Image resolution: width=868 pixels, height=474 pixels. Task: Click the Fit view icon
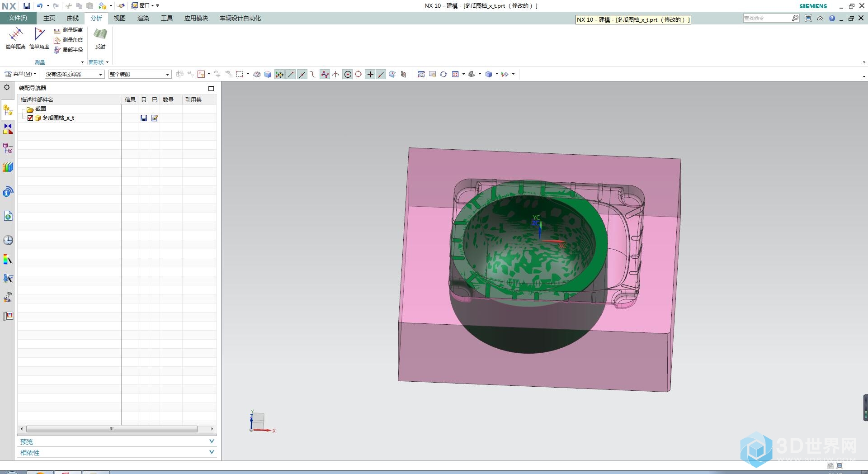[421, 74]
